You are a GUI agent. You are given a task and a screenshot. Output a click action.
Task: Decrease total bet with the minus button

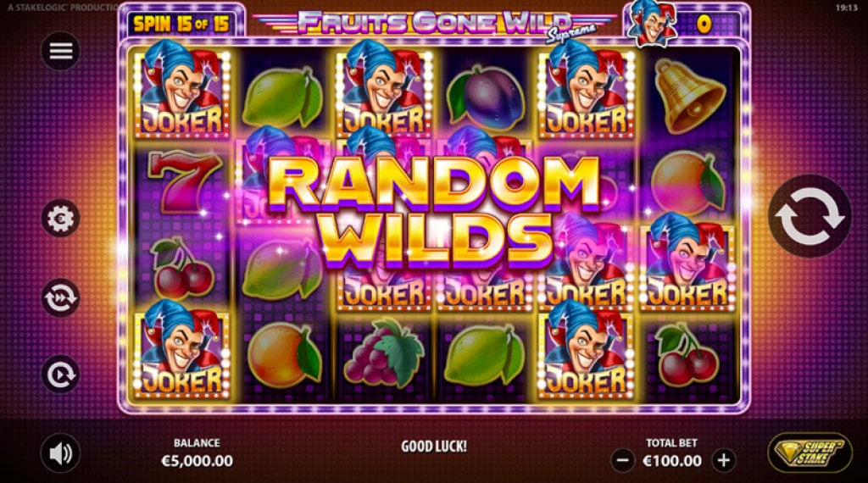[x=622, y=460]
